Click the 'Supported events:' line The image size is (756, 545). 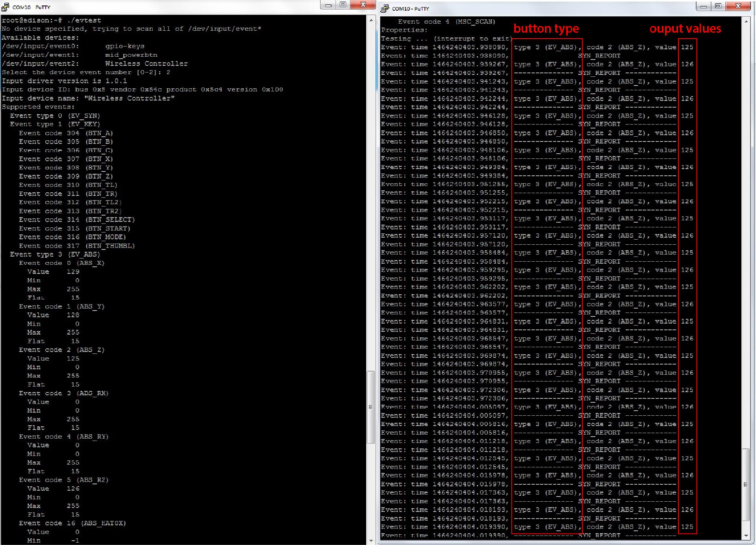pos(38,107)
